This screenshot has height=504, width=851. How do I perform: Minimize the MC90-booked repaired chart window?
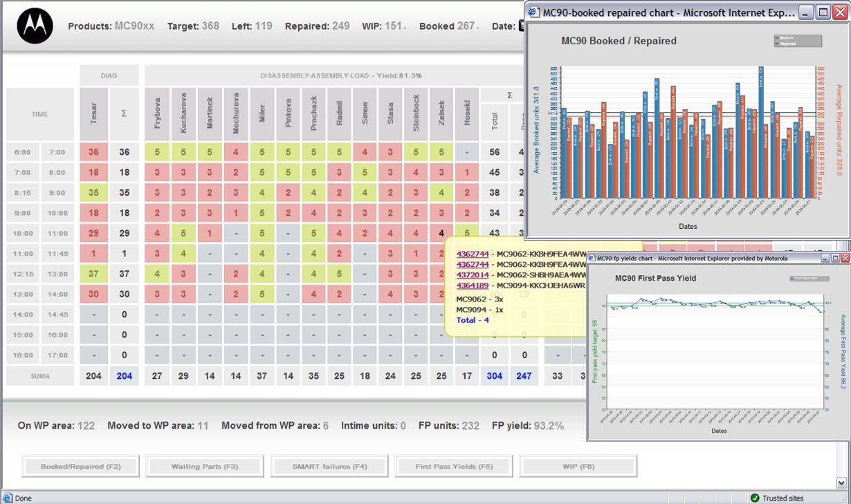tap(807, 12)
